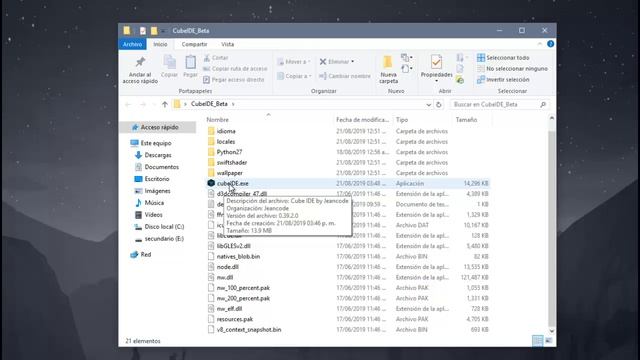The image size is (640, 360).
Task: Click the Buscar en CubeIDE_Beta search field
Action: click(500, 104)
